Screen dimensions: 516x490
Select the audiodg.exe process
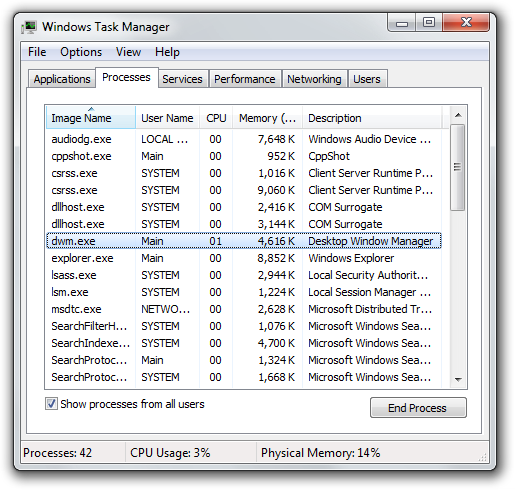[244, 139]
